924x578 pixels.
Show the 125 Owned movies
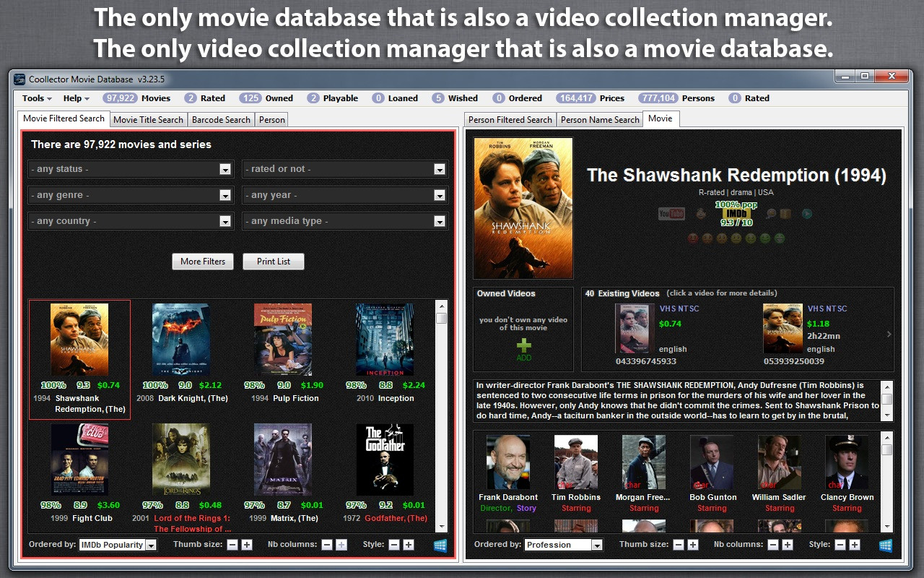pos(267,98)
